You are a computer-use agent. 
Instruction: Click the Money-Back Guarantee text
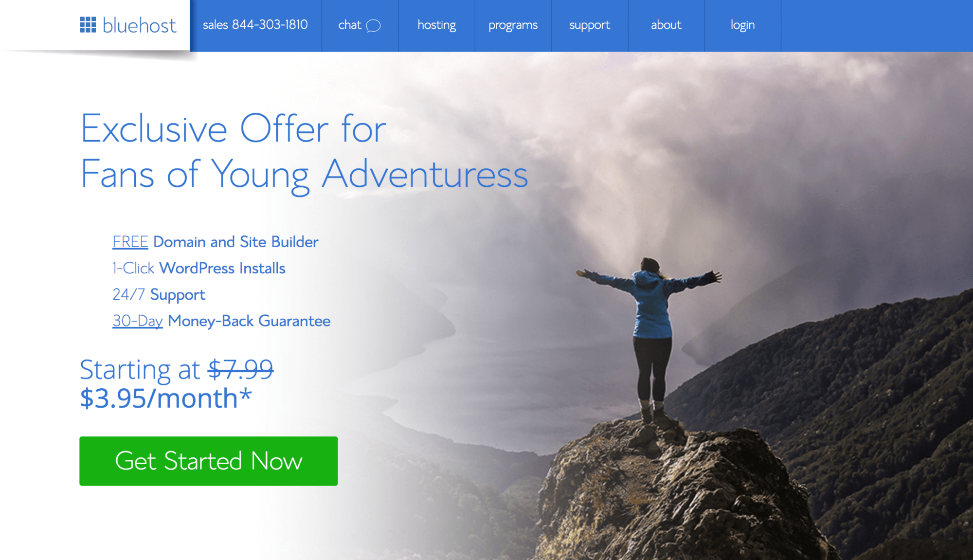249,321
